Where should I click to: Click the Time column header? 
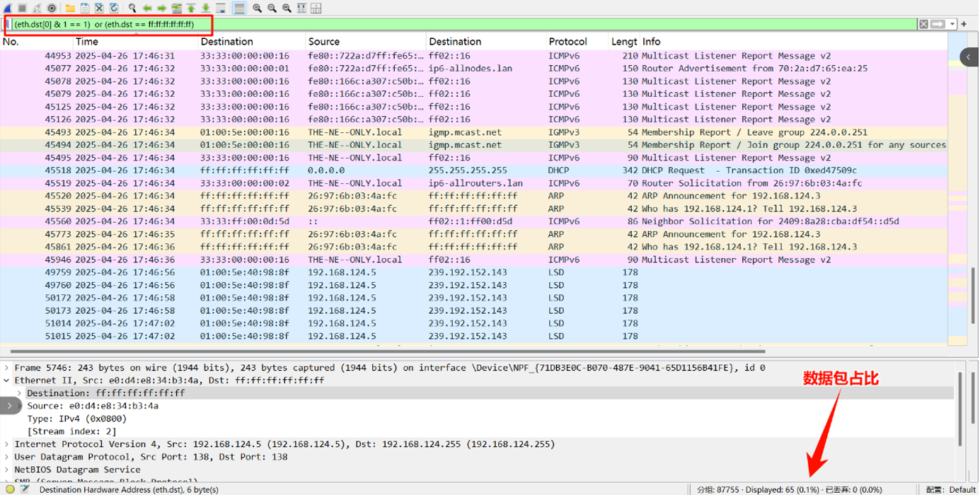(87, 42)
